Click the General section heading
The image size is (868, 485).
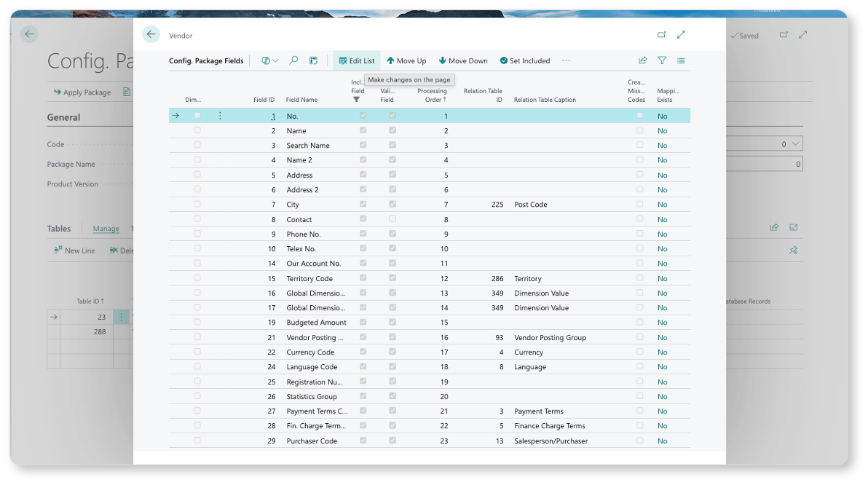click(63, 117)
